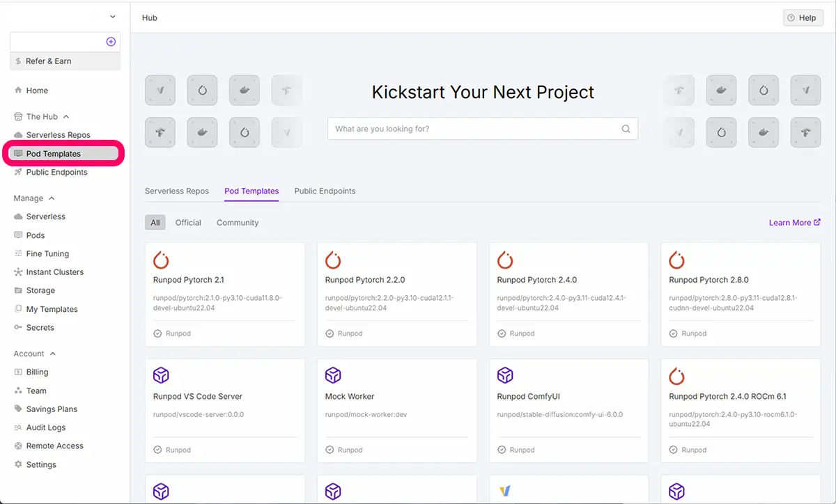The height and width of the screenshot is (504, 836).
Task: Click the Settings gear icon in sidebar
Action: pyautogui.click(x=19, y=464)
